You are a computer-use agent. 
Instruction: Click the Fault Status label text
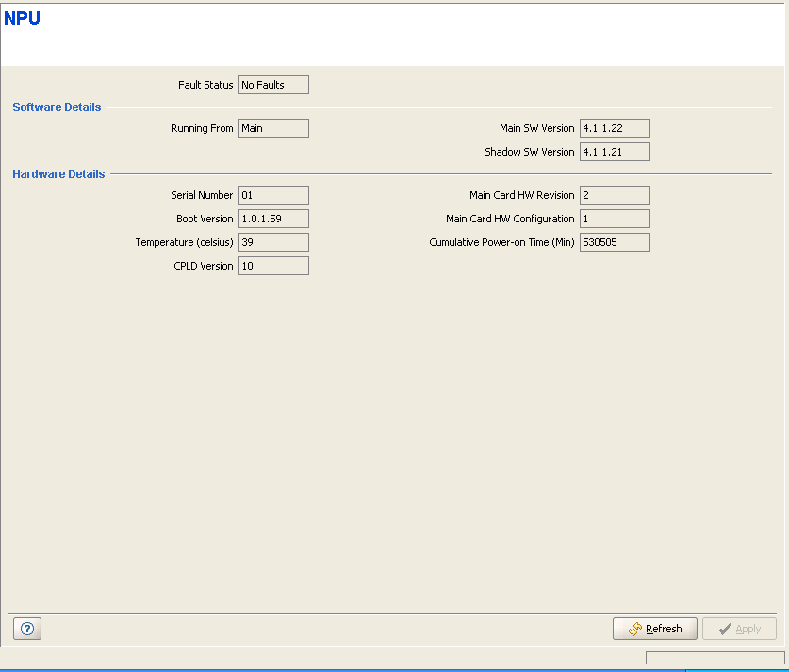click(x=205, y=85)
